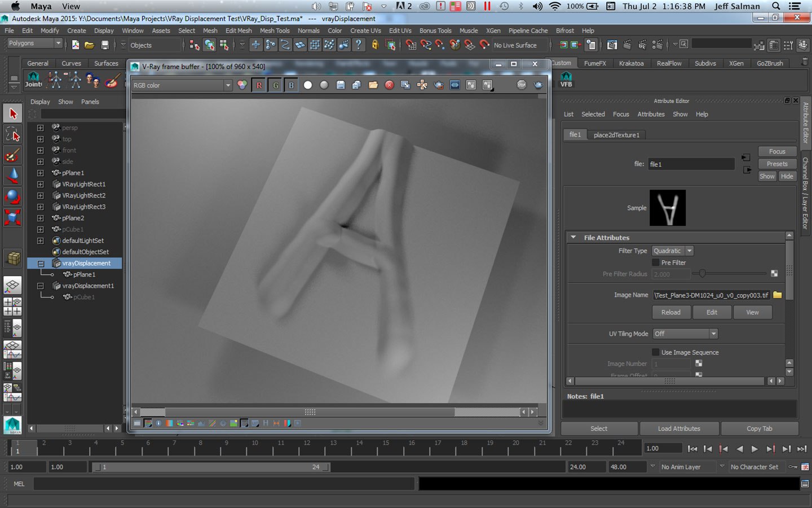Choose the Rotate tool sphere icon
This screenshot has width=812, height=508.
(12, 196)
